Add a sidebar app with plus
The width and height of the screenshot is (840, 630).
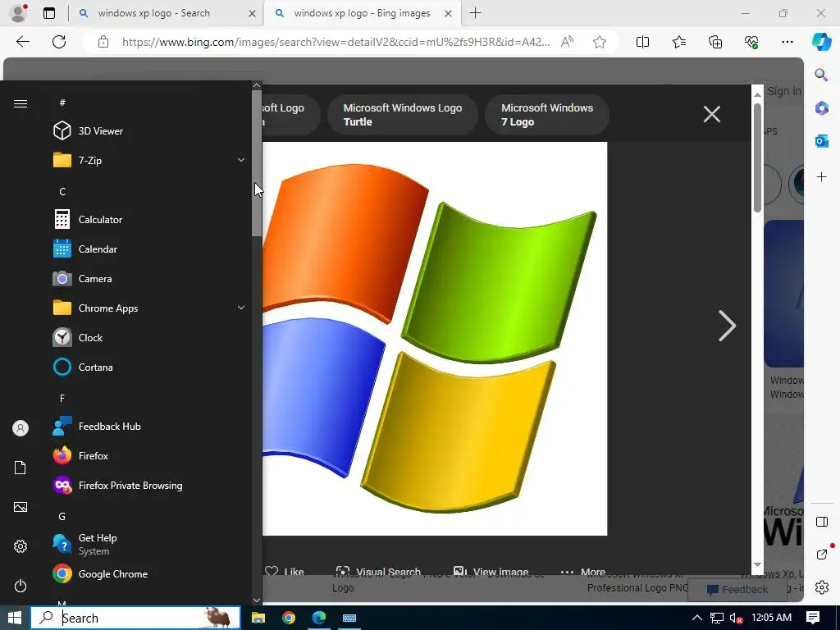pyautogui.click(x=821, y=177)
